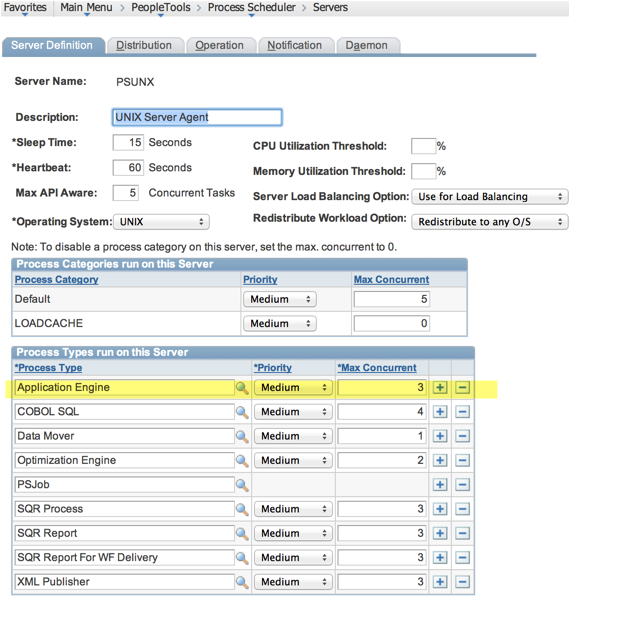Open lookup for XML Publisher process type
This screenshot has width=641, height=619.
click(242, 582)
